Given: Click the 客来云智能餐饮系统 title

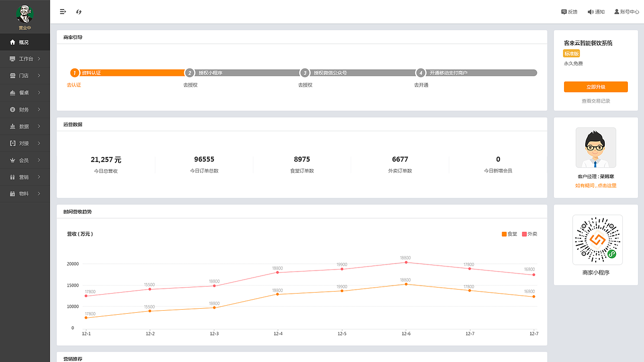Looking at the screenshot, I should click(x=588, y=43).
